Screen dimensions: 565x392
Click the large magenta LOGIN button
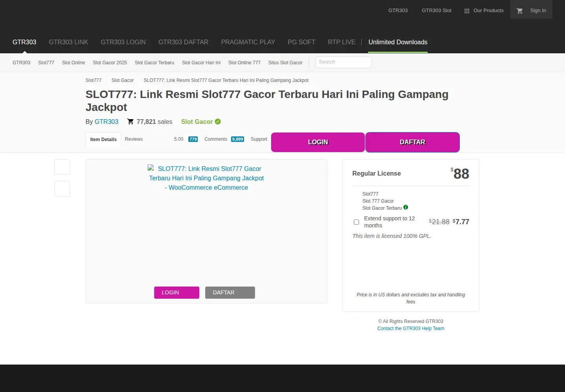coord(318,142)
